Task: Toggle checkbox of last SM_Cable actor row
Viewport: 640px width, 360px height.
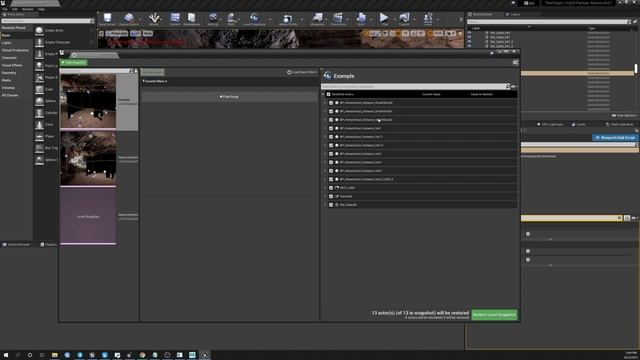Action: tap(331, 205)
